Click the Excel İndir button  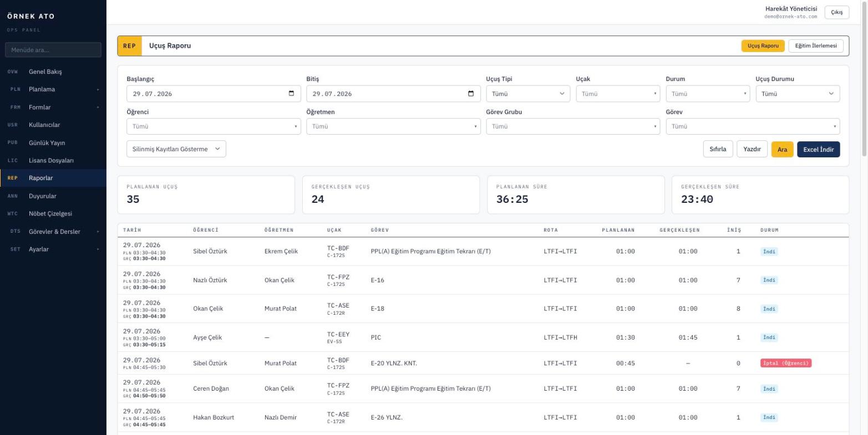point(819,150)
